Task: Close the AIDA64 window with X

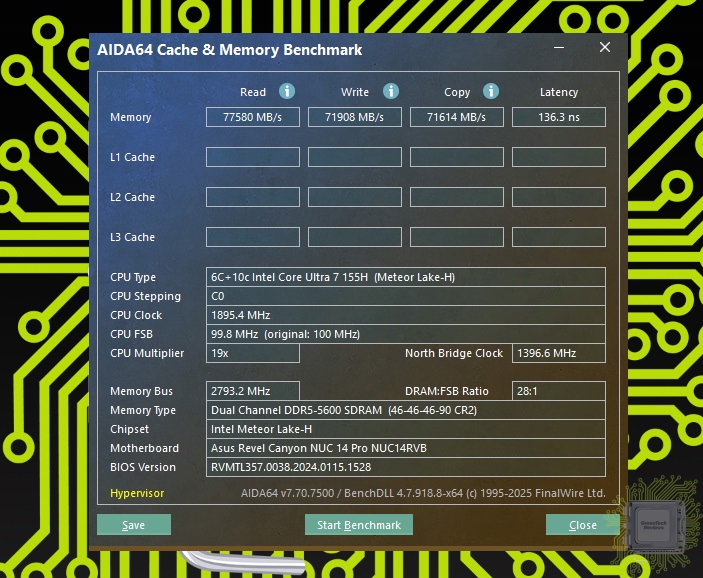Action: [605, 47]
